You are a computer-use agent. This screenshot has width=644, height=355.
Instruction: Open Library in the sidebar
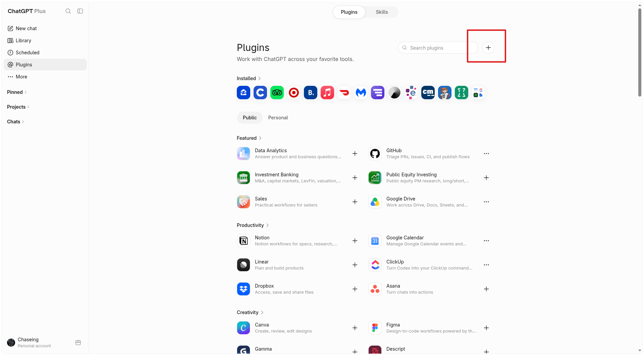45,41
